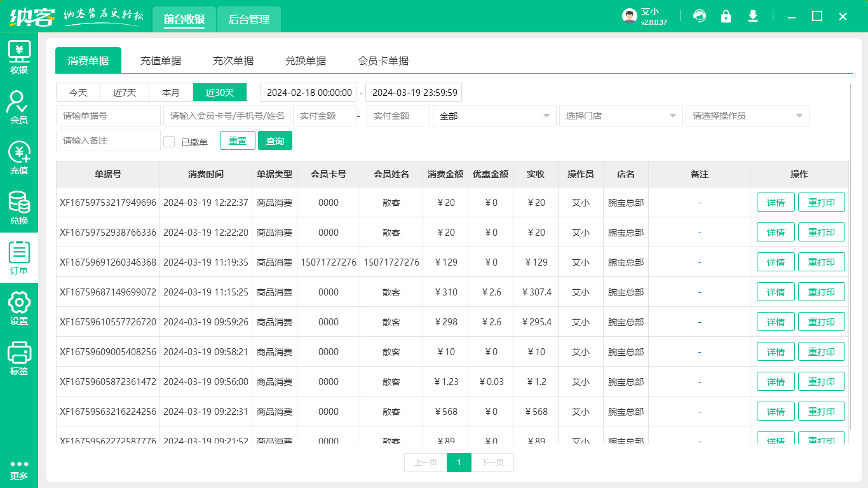Open the 全部 payment type dropdown

(494, 116)
